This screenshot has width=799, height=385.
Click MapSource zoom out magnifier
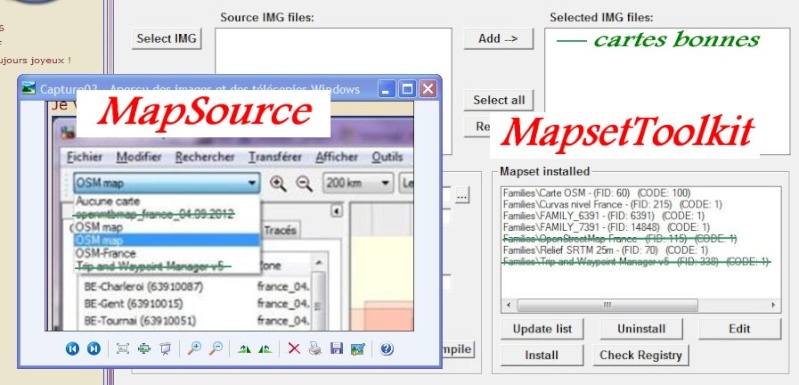tap(304, 183)
